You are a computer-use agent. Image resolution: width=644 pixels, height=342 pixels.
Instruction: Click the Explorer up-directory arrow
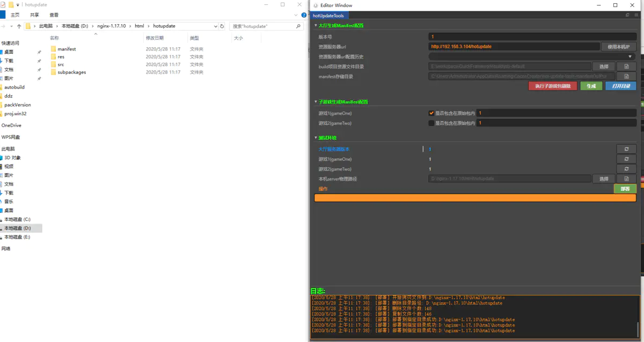click(x=19, y=26)
